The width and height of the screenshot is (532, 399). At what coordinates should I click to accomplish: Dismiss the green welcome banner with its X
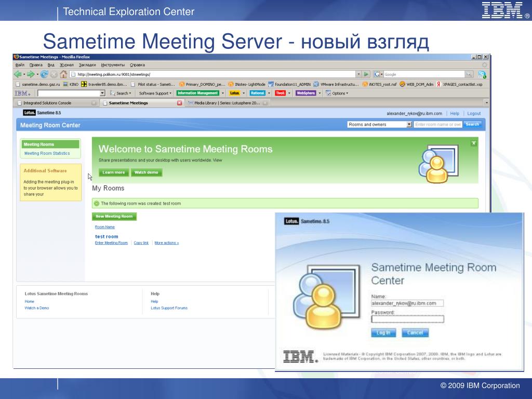[474, 143]
